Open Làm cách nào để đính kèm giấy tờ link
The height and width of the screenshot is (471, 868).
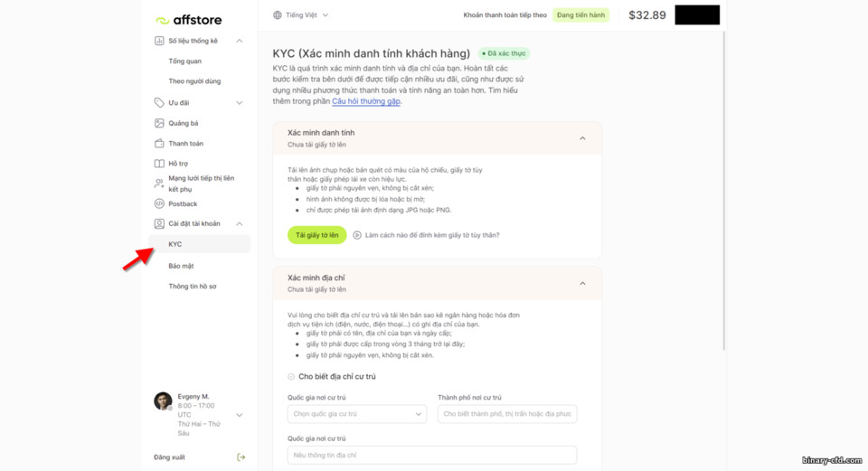432,235
